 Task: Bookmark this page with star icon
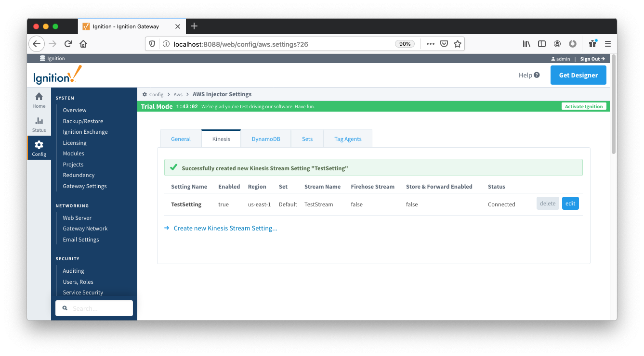(458, 44)
